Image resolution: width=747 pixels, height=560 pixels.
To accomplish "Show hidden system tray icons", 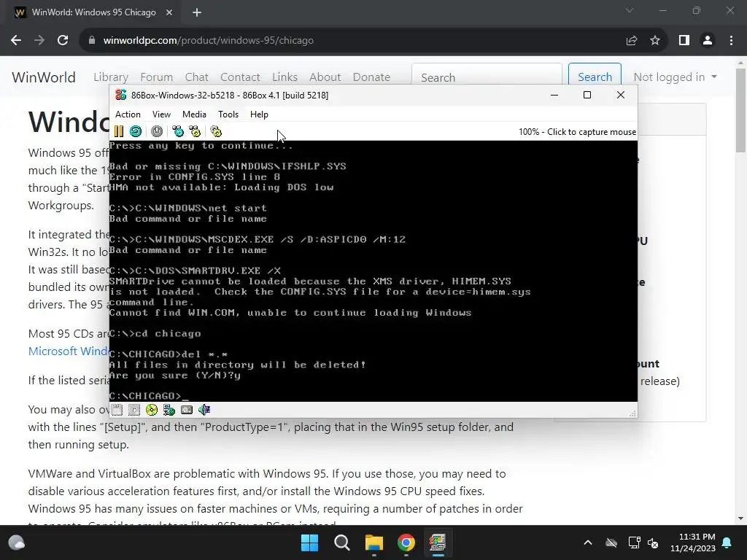I will click(x=588, y=542).
